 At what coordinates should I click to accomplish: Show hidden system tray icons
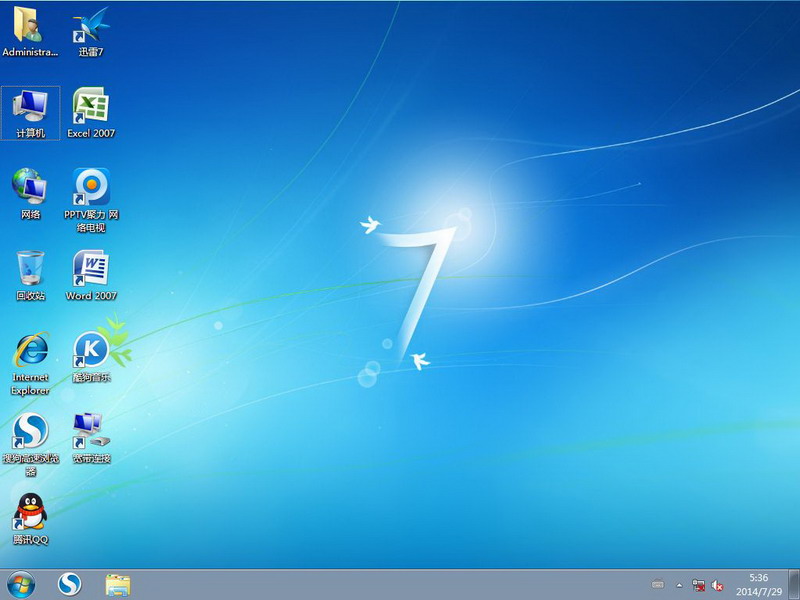pyautogui.click(x=679, y=585)
